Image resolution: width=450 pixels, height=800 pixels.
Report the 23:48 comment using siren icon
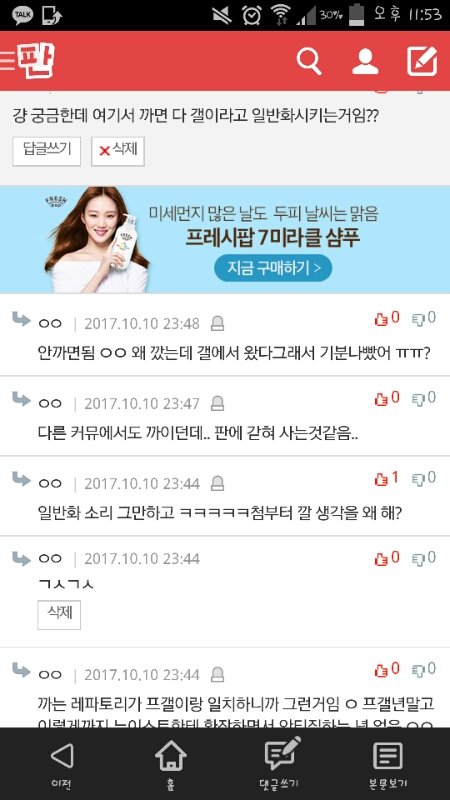(x=218, y=323)
